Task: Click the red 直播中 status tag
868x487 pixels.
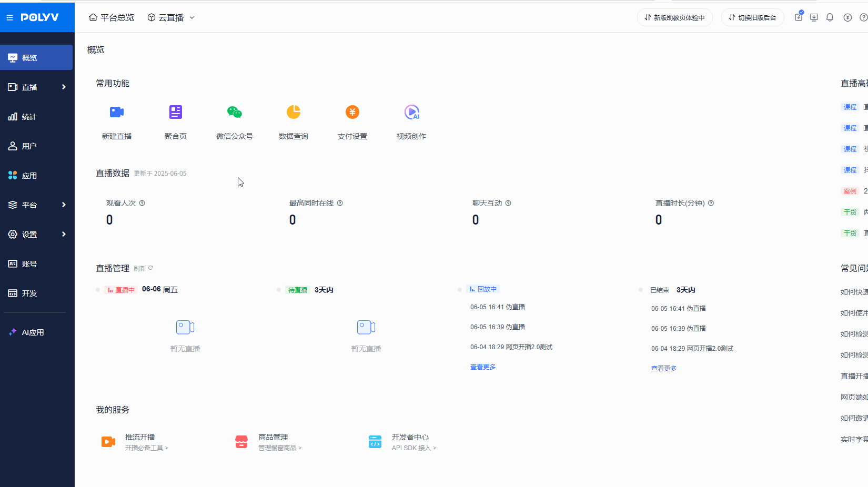Action: pyautogui.click(x=121, y=290)
